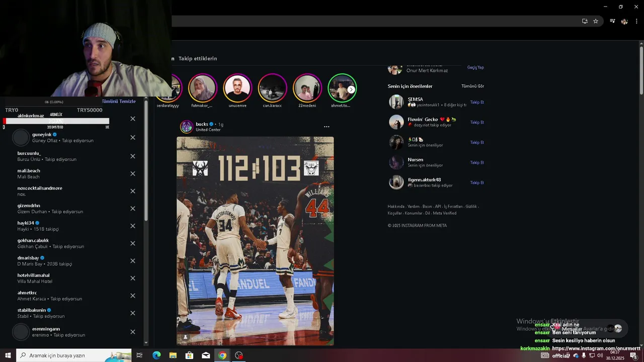
Task: Remove burcuunlu_ from recent searches
Action: (133, 156)
